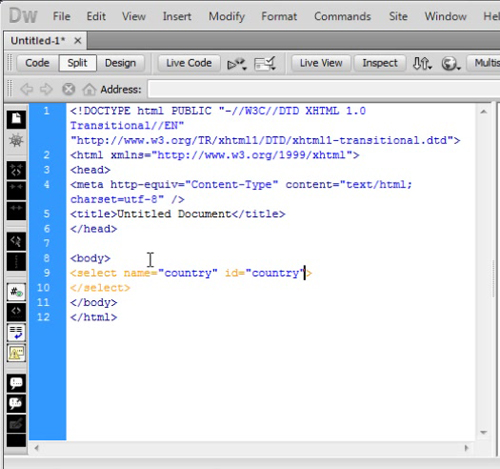
Task: Switch to Design view button
Action: click(x=120, y=63)
